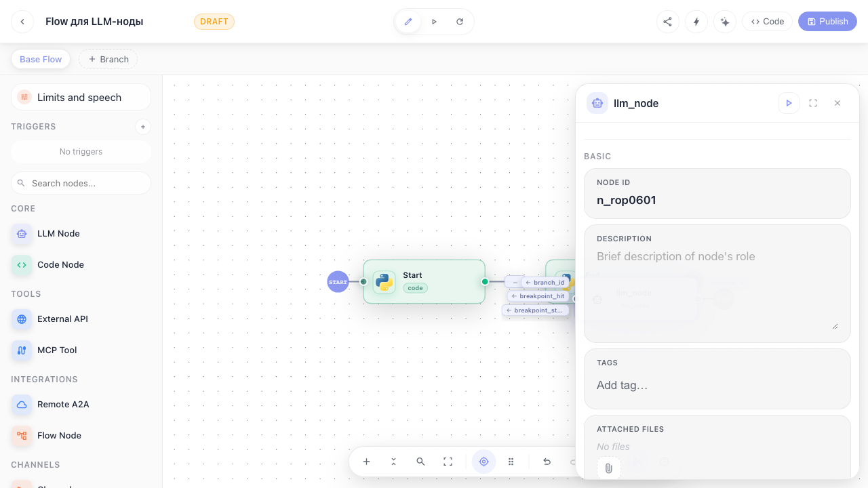Click the Add tag input
The image size is (868, 488).
click(x=717, y=385)
